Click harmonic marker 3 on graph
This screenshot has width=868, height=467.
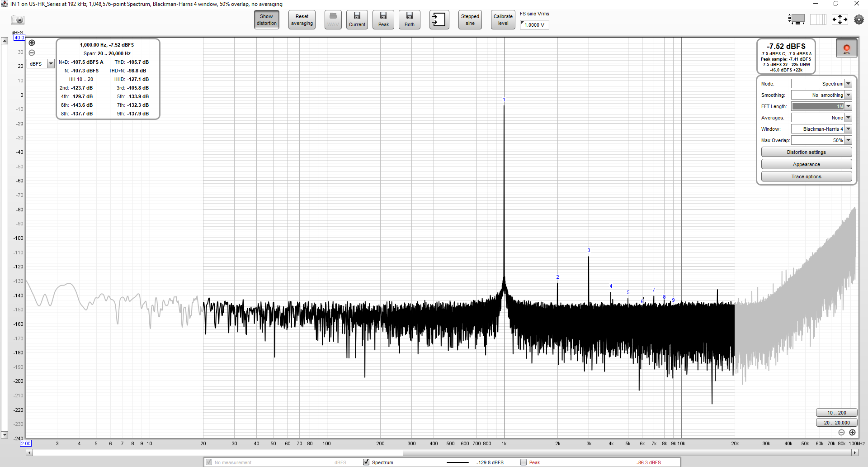[589, 250]
